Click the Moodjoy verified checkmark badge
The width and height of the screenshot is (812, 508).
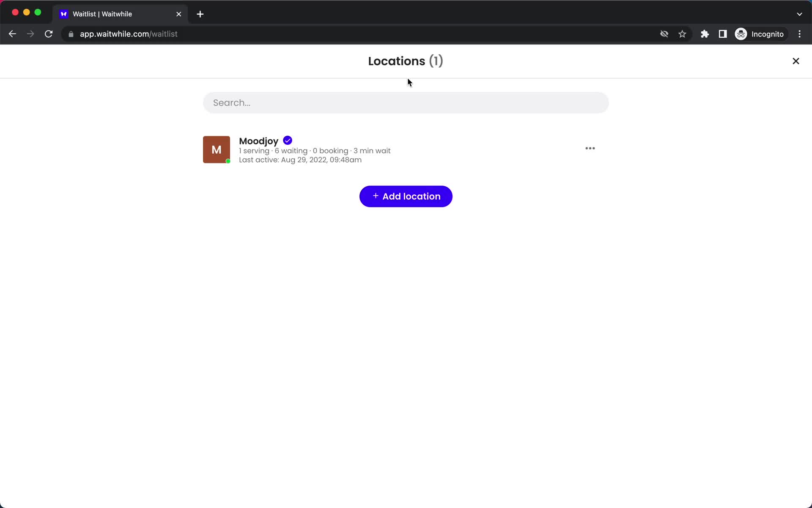(x=288, y=141)
